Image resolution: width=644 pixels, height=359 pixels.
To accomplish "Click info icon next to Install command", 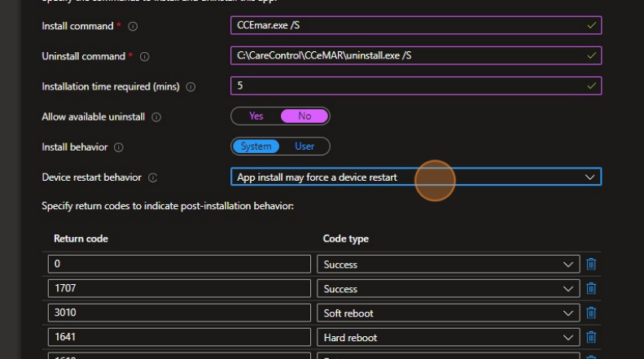I will [133, 26].
